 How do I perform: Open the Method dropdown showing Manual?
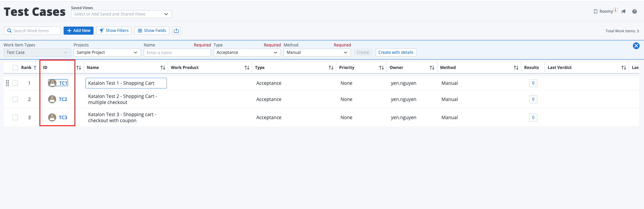[317, 53]
